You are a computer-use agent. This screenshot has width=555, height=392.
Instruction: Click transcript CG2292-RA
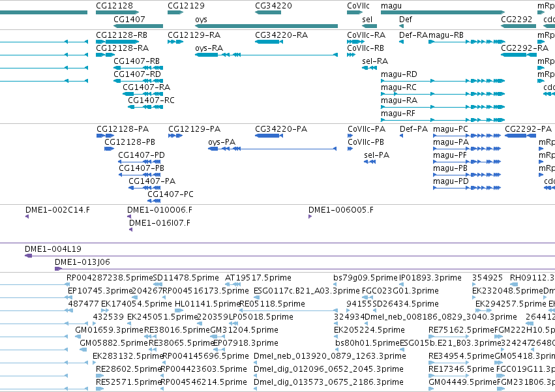point(524,48)
